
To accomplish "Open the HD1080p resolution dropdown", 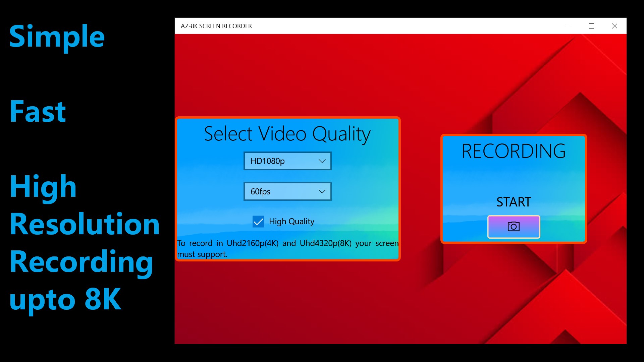I will pyautogui.click(x=282, y=161).
